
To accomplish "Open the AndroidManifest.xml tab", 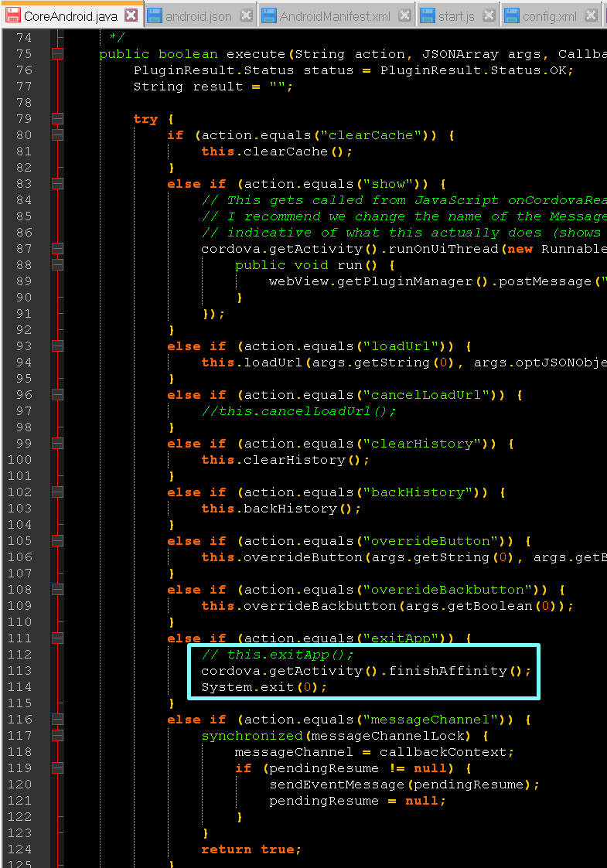I will (x=336, y=16).
